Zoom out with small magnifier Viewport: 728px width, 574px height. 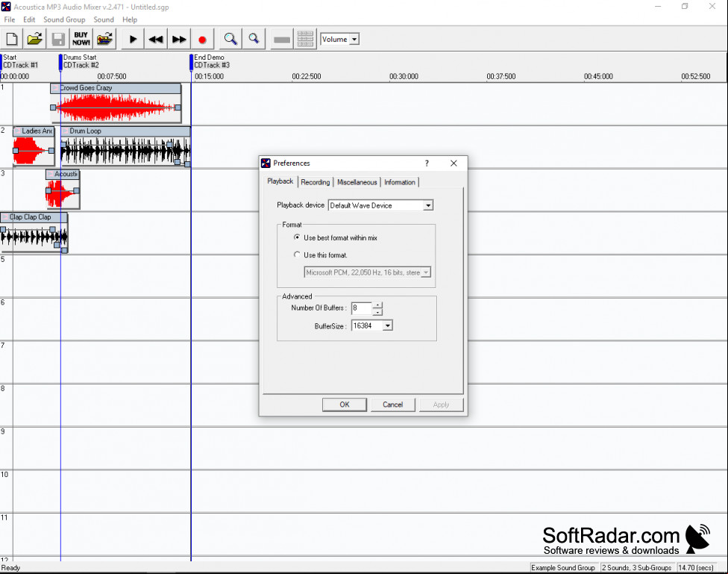(x=254, y=39)
